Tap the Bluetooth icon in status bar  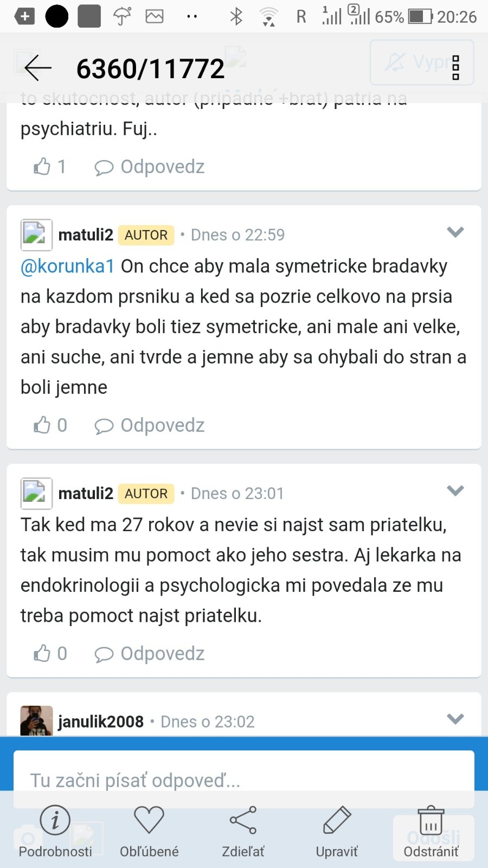pyautogui.click(x=236, y=17)
